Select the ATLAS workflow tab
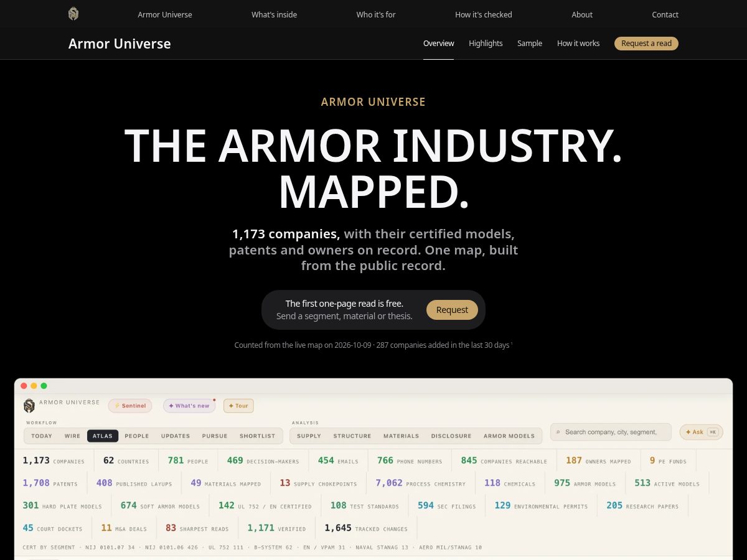 click(x=103, y=436)
